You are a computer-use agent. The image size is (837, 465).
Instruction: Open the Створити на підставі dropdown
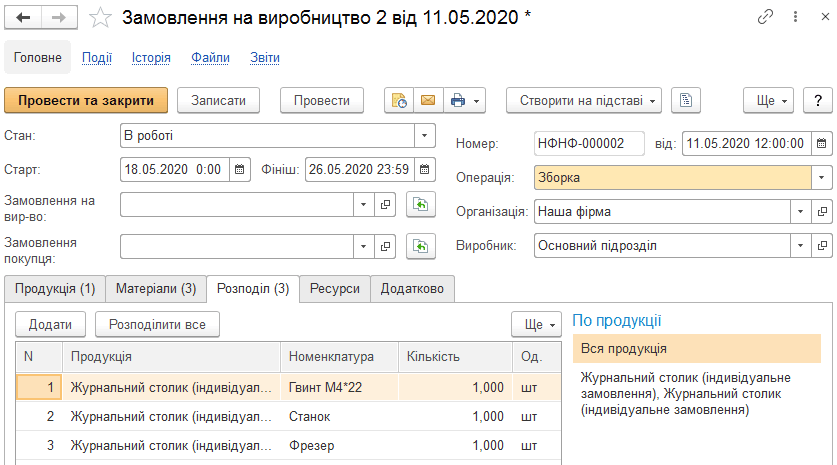584,100
